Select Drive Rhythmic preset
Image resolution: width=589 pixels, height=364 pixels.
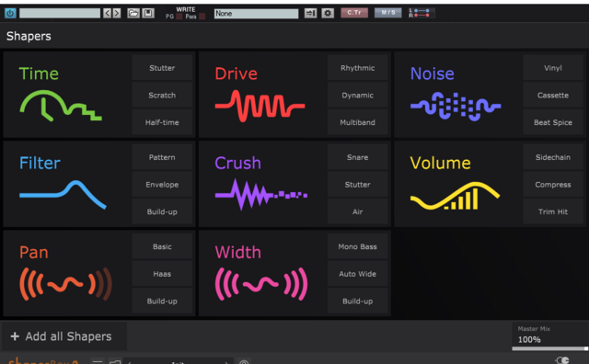(x=358, y=68)
